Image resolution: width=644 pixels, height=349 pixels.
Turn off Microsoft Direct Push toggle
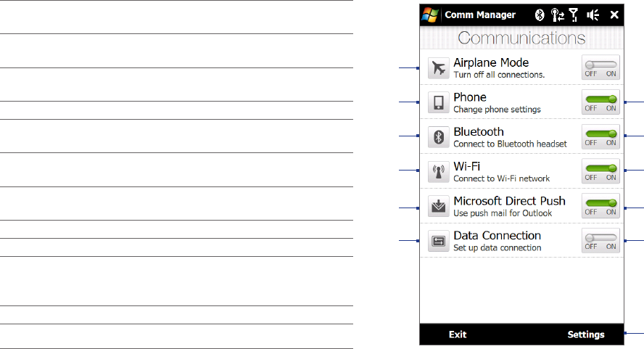coord(600,205)
